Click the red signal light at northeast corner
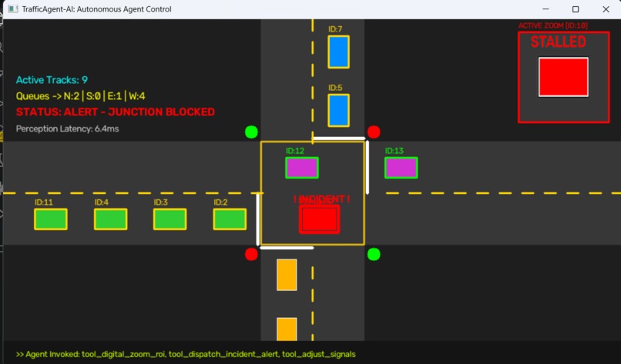Image resolution: width=621 pixels, height=364 pixels. click(x=374, y=132)
